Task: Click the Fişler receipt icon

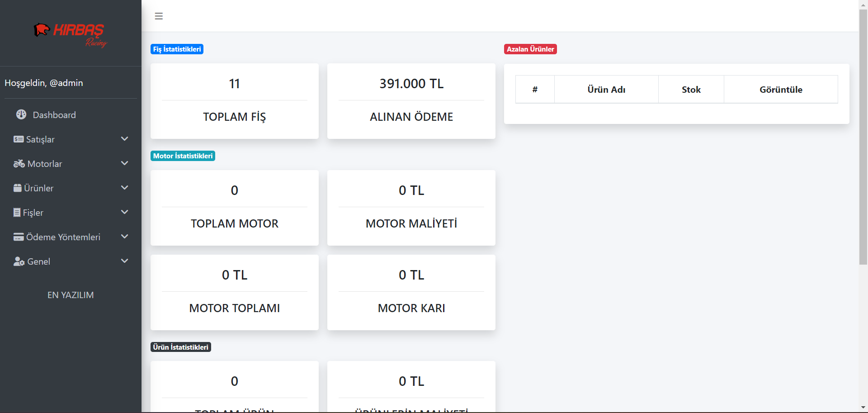Action: 17,213
